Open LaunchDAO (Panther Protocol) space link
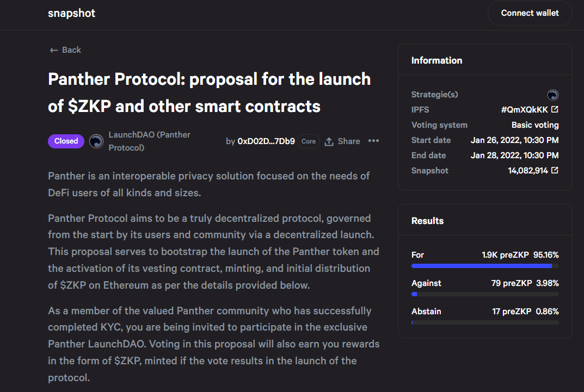This screenshot has height=392, width=584. coord(149,141)
